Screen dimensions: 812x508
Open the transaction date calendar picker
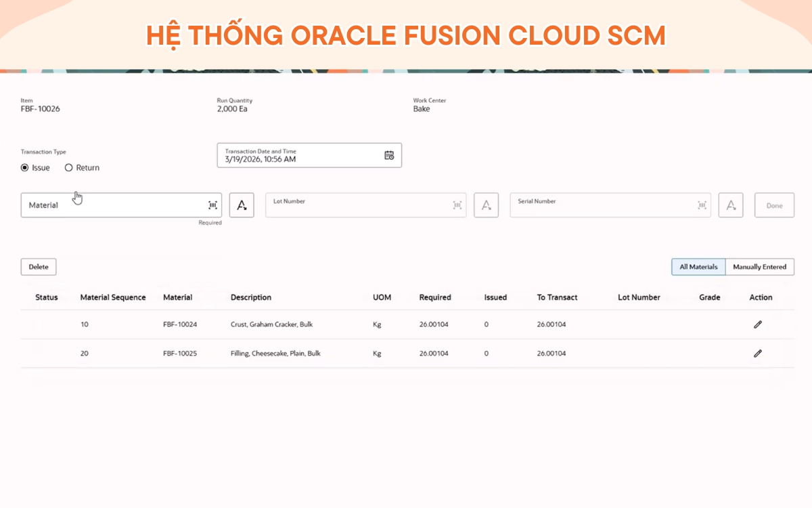[x=389, y=155]
